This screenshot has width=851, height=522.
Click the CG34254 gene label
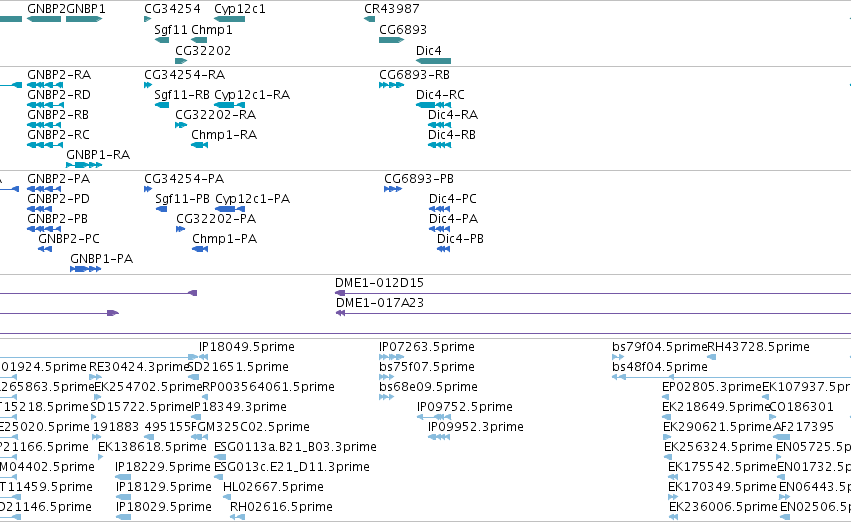(x=172, y=9)
